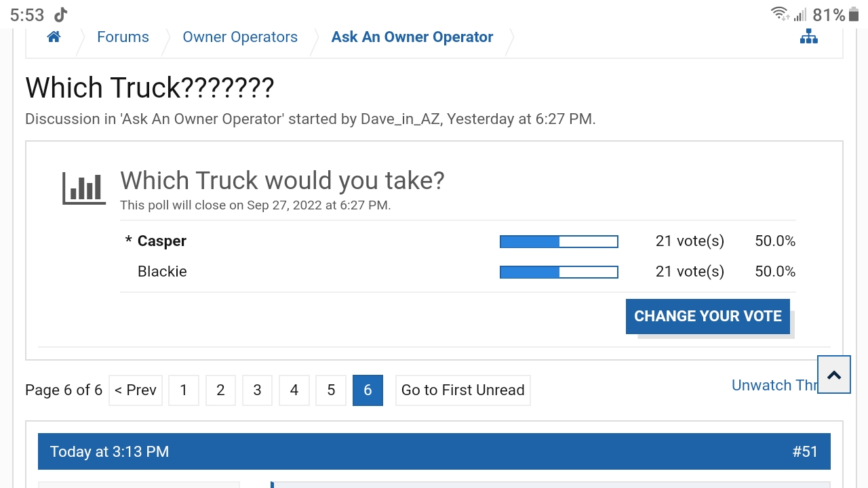The height and width of the screenshot is (488, 868).
Task: Select page 5 in pagination
Action: [x=331, y=390]
